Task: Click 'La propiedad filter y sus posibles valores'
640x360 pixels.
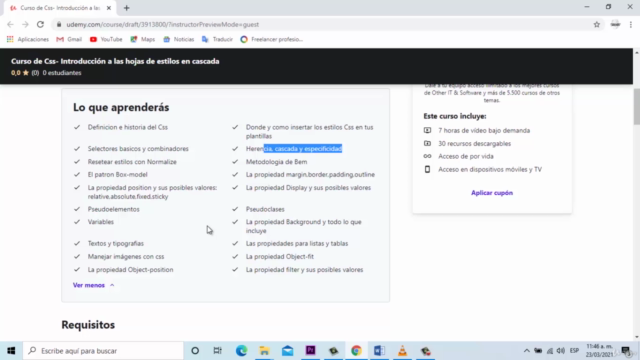Action: coord(304,269)
